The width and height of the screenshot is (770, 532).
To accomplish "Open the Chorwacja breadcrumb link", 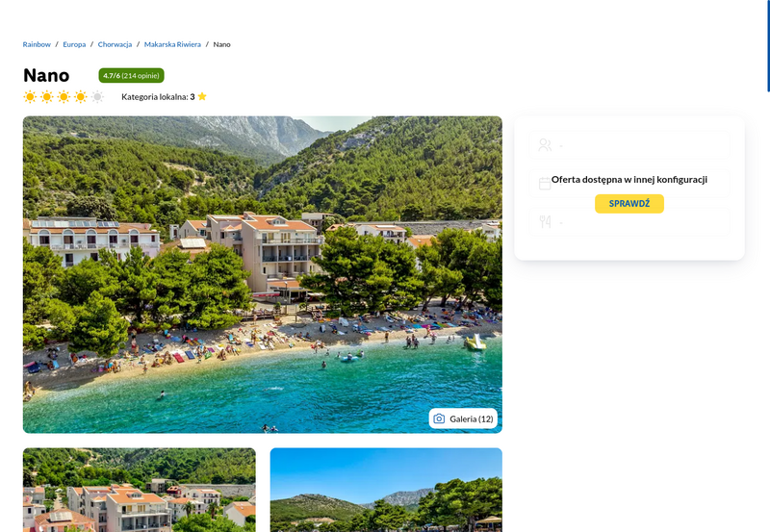I will [x=115, y=44].
